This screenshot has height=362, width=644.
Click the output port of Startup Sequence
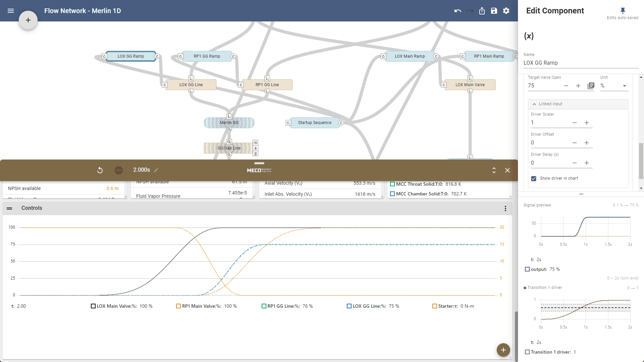point(341,123)
